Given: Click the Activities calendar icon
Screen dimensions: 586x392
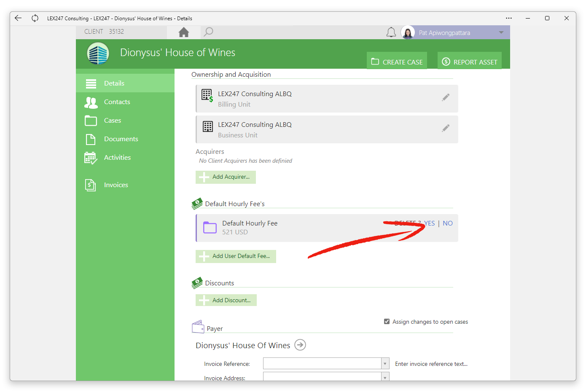Looking at the screenshot, I should click(x=91, y=158).
